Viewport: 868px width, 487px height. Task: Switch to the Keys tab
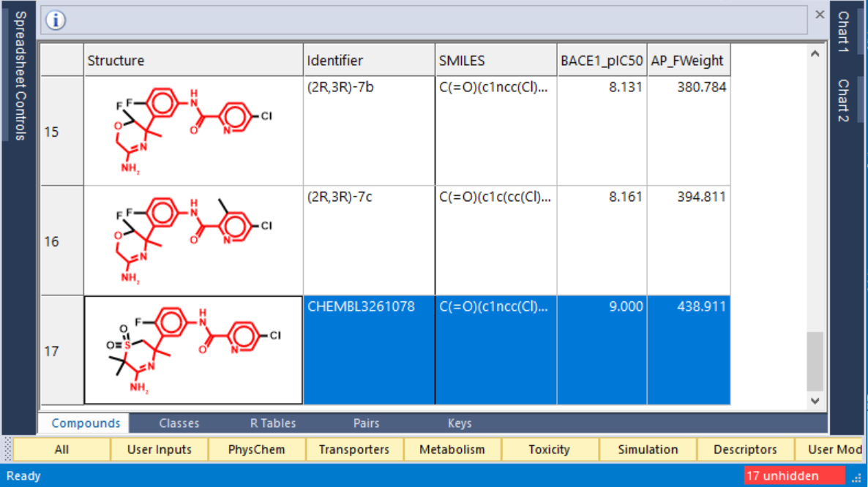460,423
